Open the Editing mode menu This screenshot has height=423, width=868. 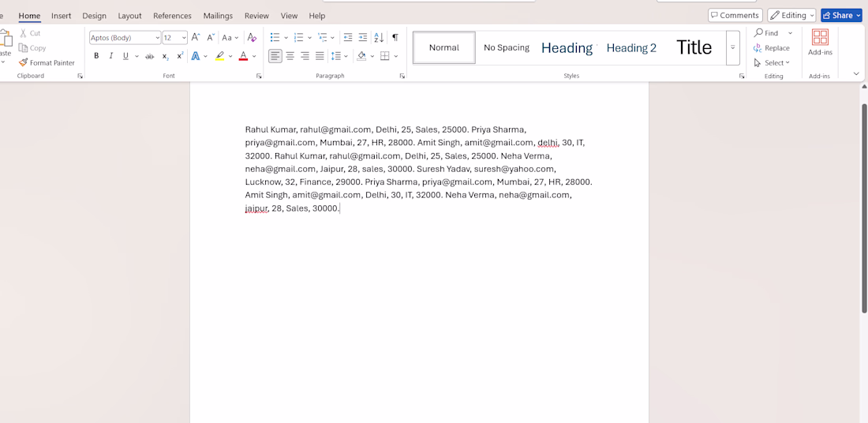tap(791, 16)
